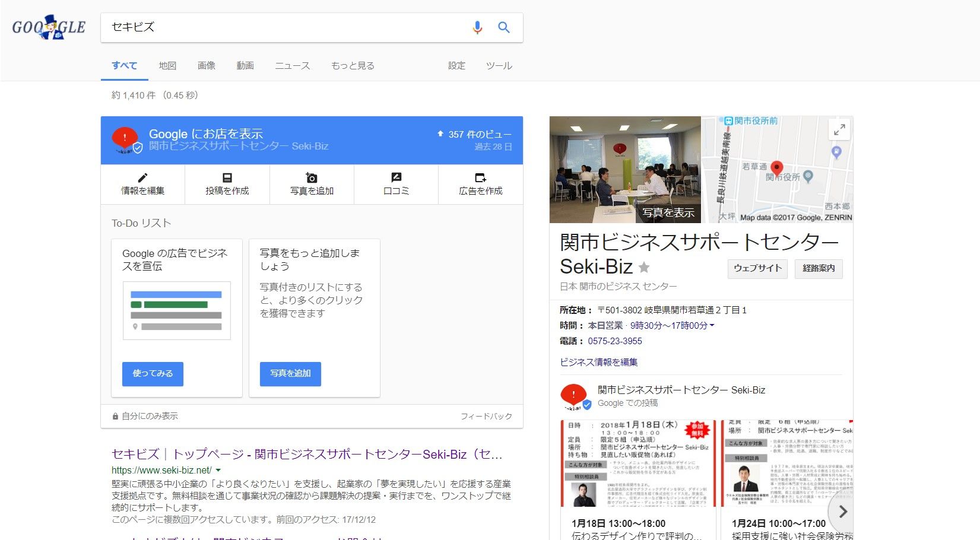Image resolution: width=980 pixels, height=540 pixels.
Task: Open the dropdown arrow next to seki-biz.net URL
Action: click(218, 470)
